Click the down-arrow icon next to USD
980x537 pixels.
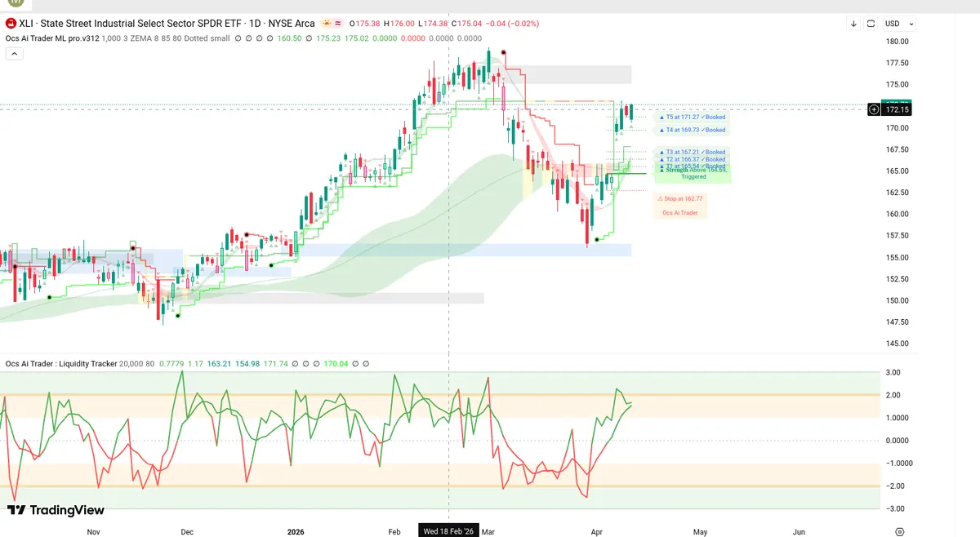click(853, 24)
